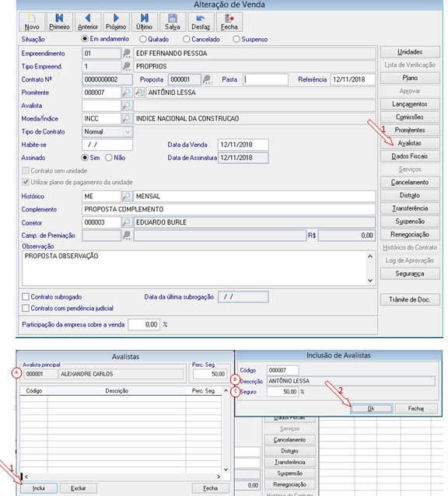Image resolution: width=448 pixels, height=496 pixels.
Task: Open Cancelamento in main sale window
Action: pos(410,182)
